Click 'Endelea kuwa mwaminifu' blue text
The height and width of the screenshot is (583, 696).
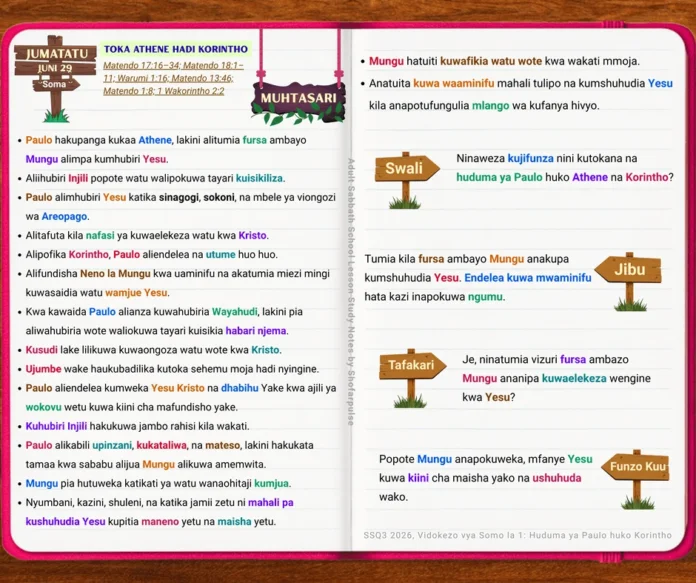528,278
